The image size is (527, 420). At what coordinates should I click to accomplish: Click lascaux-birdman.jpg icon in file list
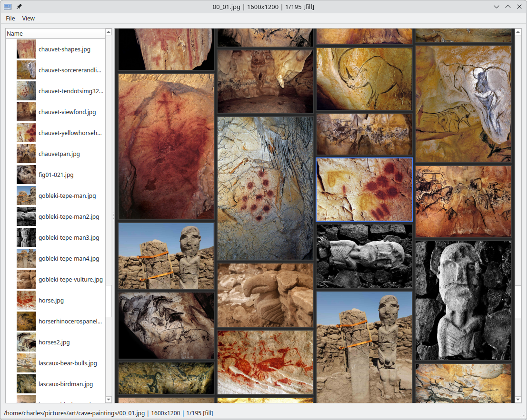coord(26,384)
